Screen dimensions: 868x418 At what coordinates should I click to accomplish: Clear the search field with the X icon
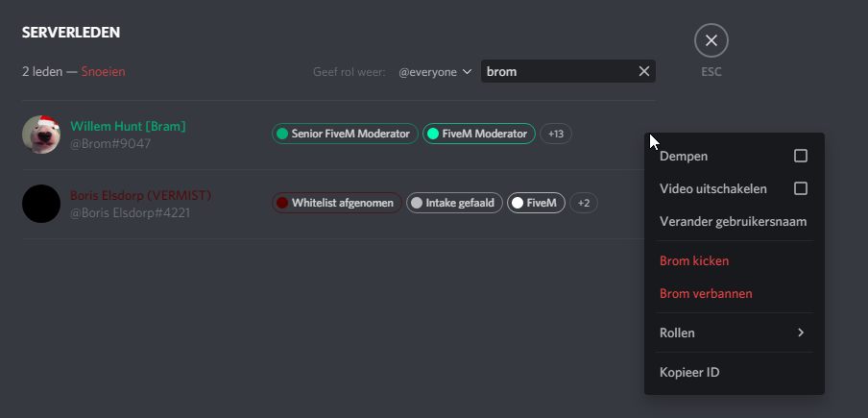point(644,71)
